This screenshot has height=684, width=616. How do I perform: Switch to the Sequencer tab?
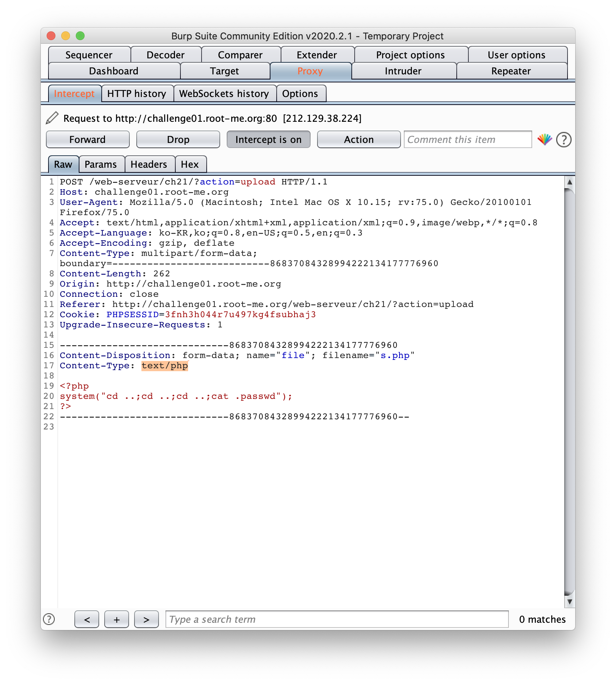pos(89,55)
